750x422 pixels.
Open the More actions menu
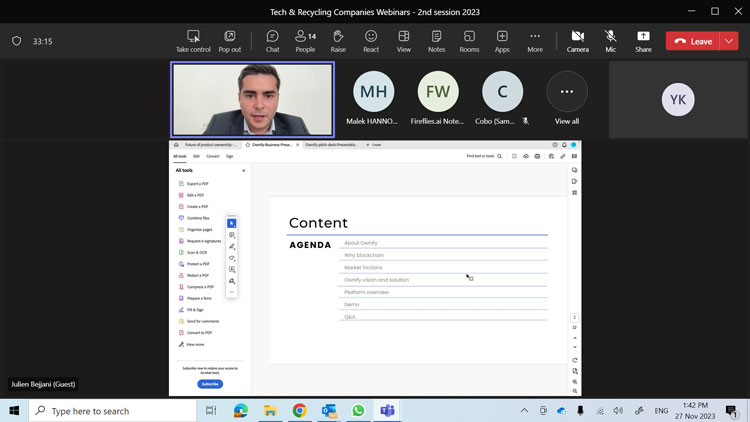pyautogui.click(x=535, y=40)
